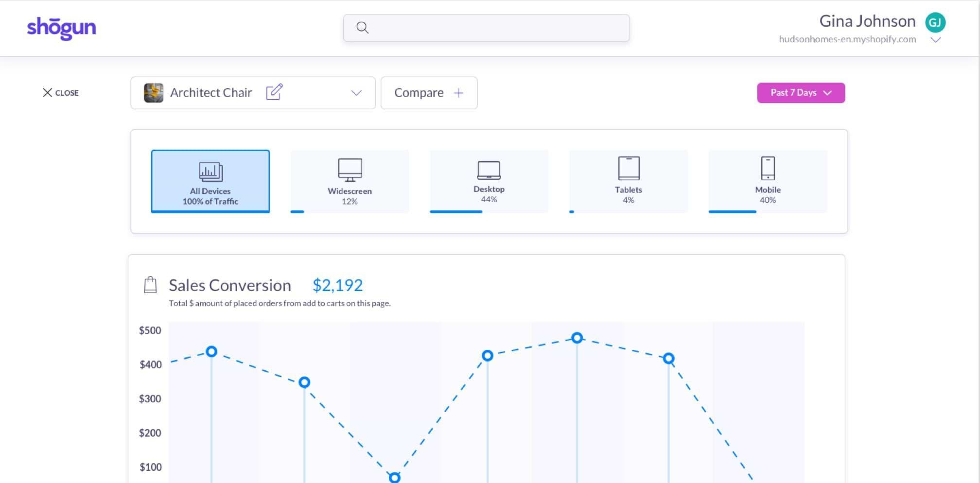
Task: Expand the Architect Chair page dropdown
Action: (x=356, y=93)
